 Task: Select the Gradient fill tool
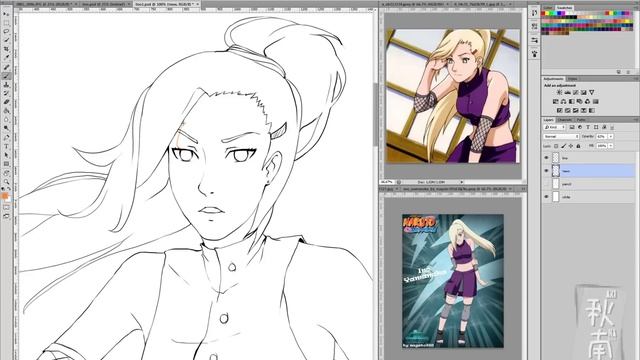click(6, 111)
